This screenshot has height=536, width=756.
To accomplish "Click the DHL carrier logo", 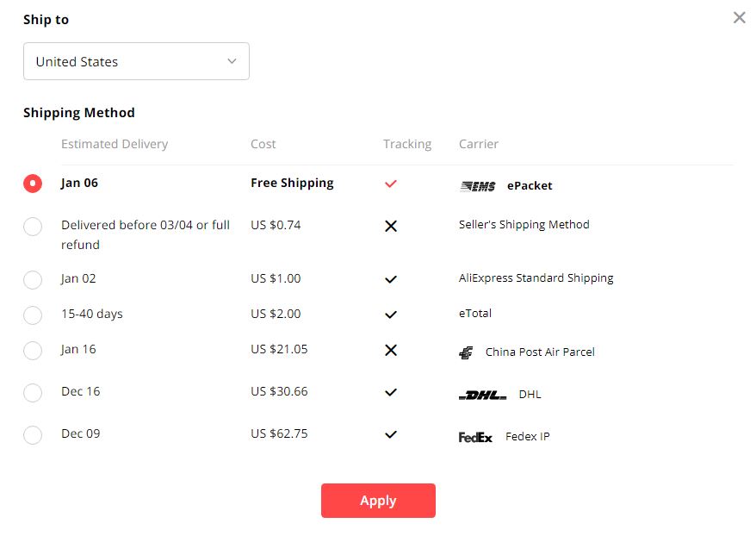I will tap(482, 396).
